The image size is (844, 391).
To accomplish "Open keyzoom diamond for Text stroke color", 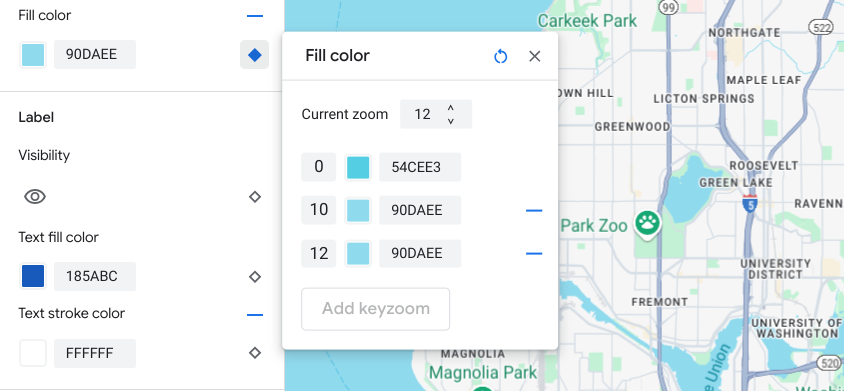I will (255, 353).
